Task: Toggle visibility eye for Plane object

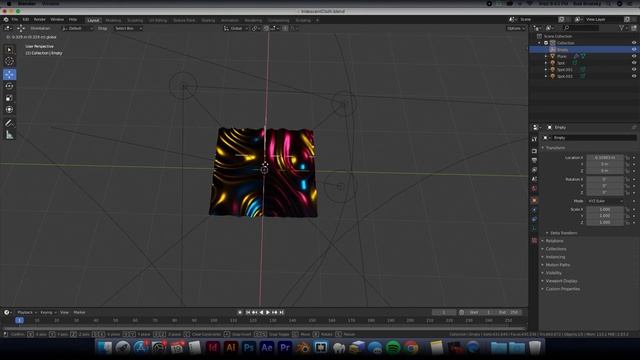Action: tap(634, 56)
